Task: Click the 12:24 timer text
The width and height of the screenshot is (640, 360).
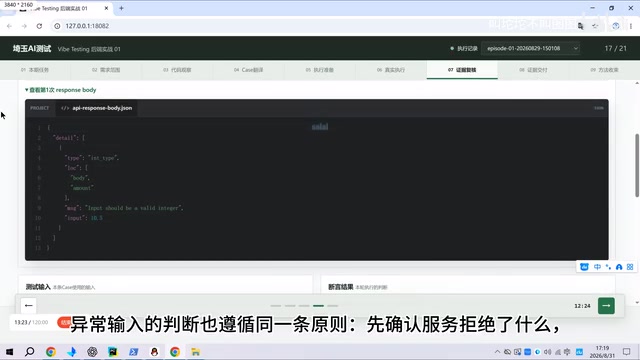Action: [x=582, y=306]
